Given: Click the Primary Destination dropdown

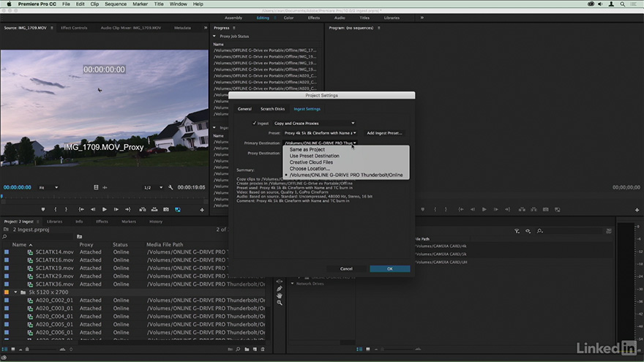Looking at the screenshot, I should pyautogui.click(x=320, y=143).
